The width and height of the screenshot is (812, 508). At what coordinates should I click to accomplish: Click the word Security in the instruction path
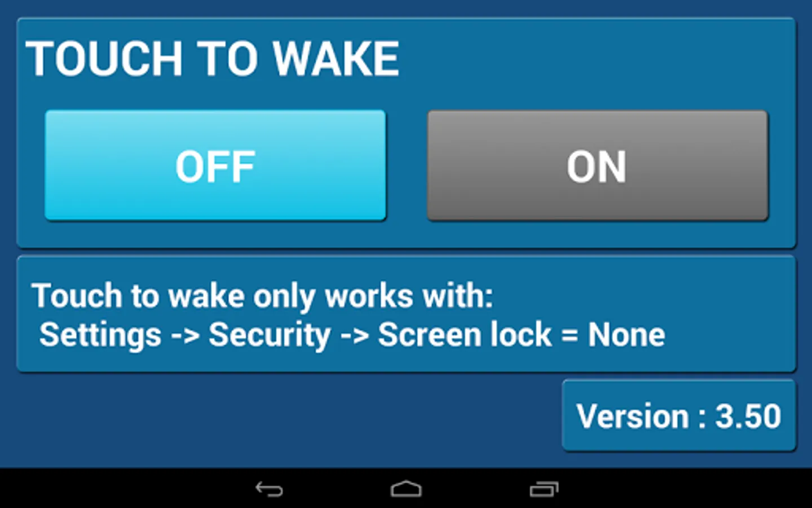[270, 335]
